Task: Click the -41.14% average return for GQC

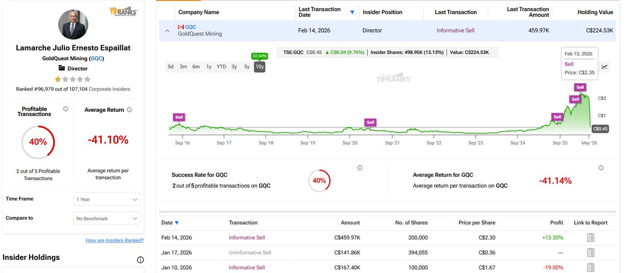Action: [555, 181]
